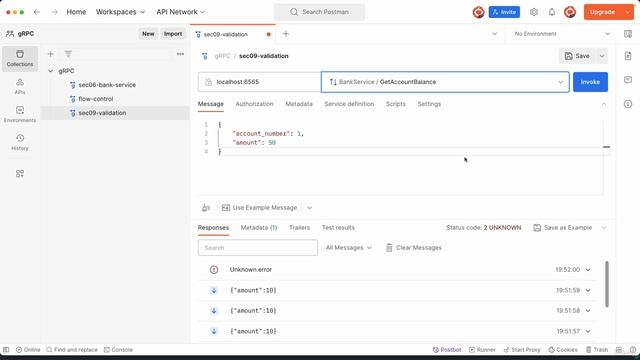Open Console in the status bar
Viewport: 640px width, 360px height.
[118, 350]
